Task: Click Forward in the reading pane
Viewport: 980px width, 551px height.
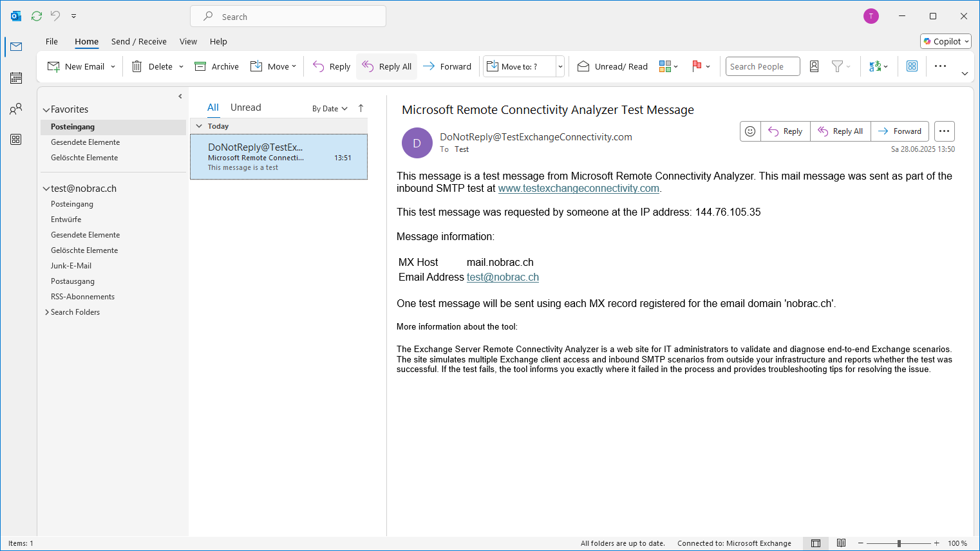Action: (900, 131)
